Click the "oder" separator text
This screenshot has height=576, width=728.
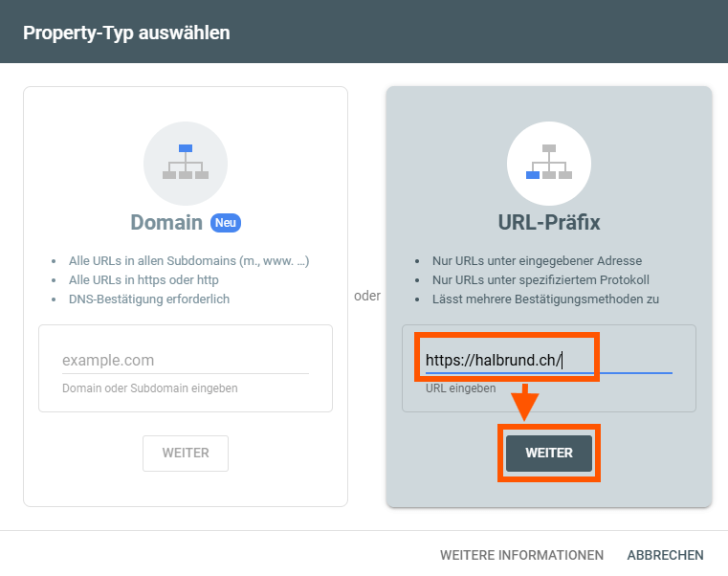367,296
